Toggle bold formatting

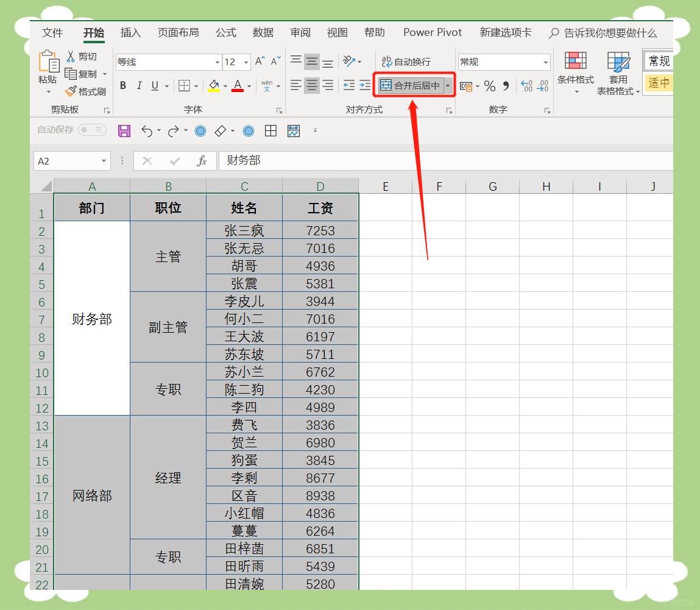coord(122,85)
